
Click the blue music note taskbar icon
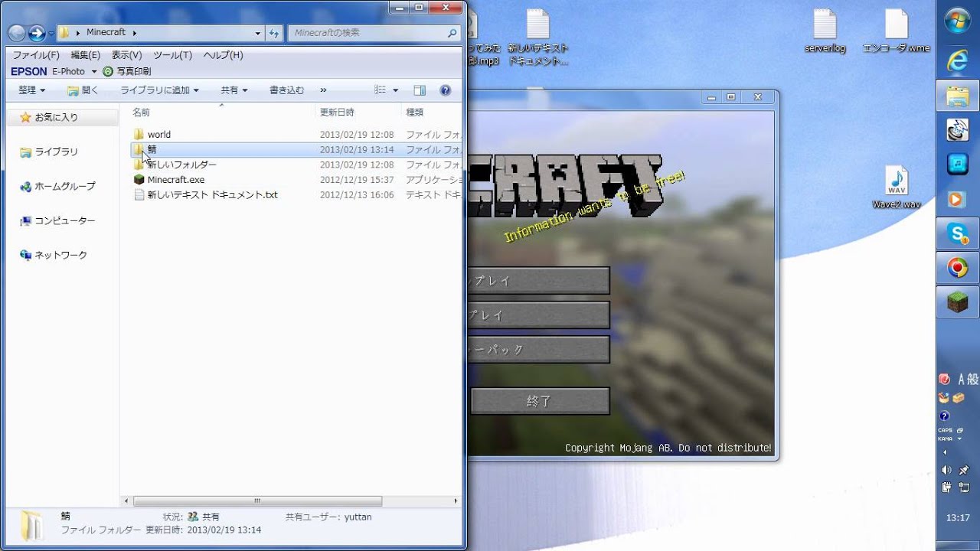pyautogui.click(x=958, y=165)
